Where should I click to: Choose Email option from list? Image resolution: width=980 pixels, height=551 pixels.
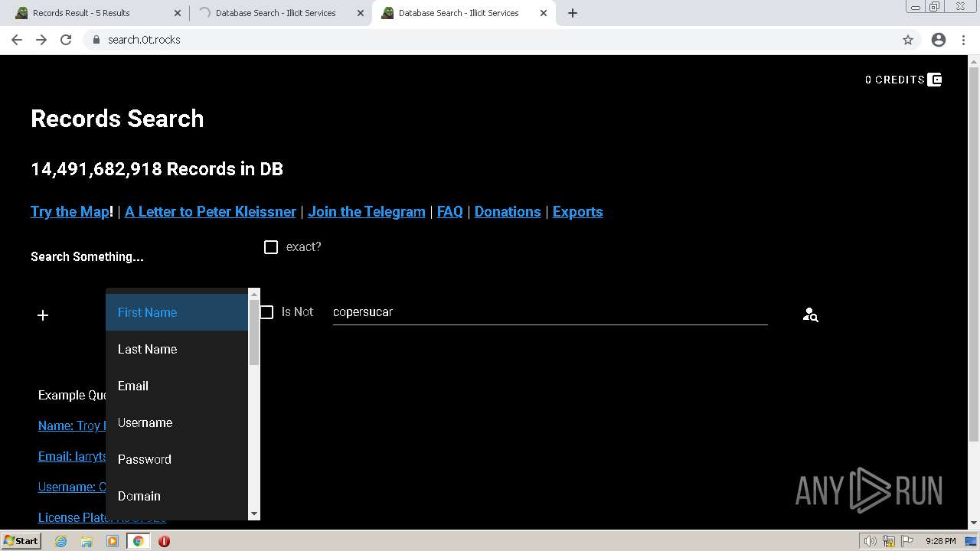coord(177,386)
